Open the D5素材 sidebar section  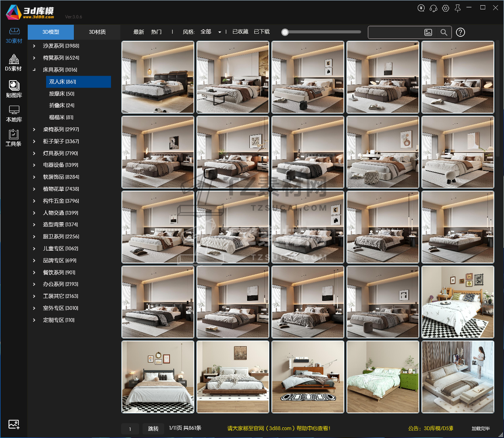coord(14,63)
